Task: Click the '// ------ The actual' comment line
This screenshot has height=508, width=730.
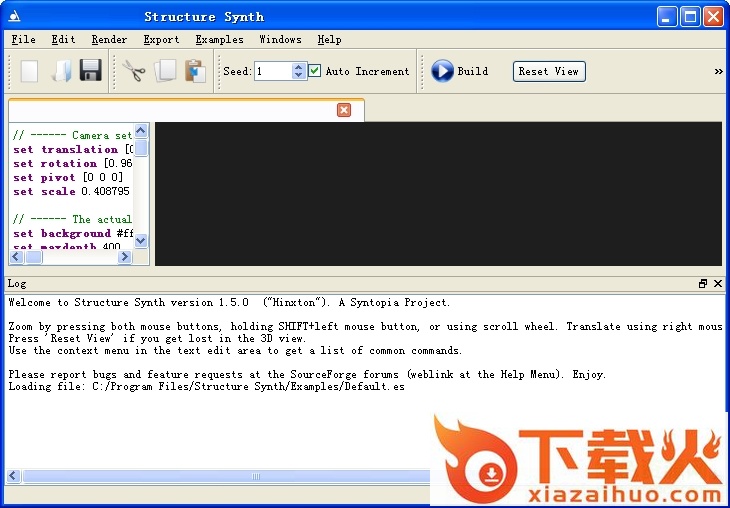Action: (x=73, y=219)
